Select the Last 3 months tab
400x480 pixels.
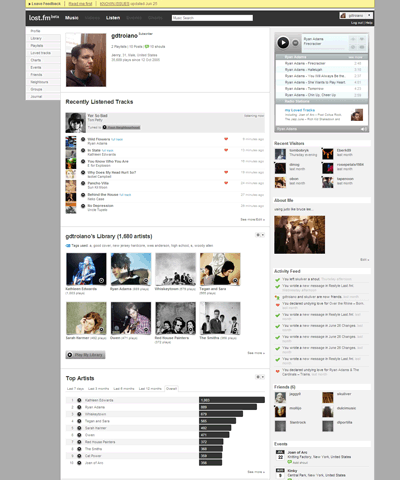click(x=99, y=389)
